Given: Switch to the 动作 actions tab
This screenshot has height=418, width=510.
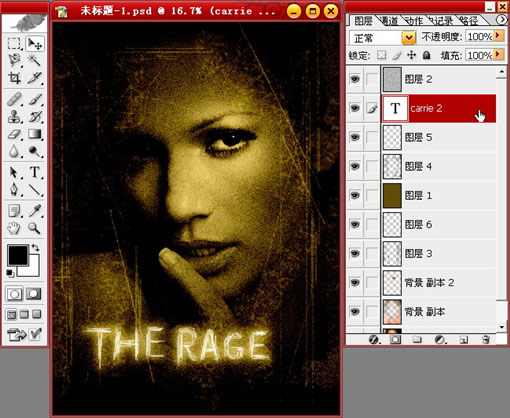Looking at the screenshot, I should click(x=414, y=21).
